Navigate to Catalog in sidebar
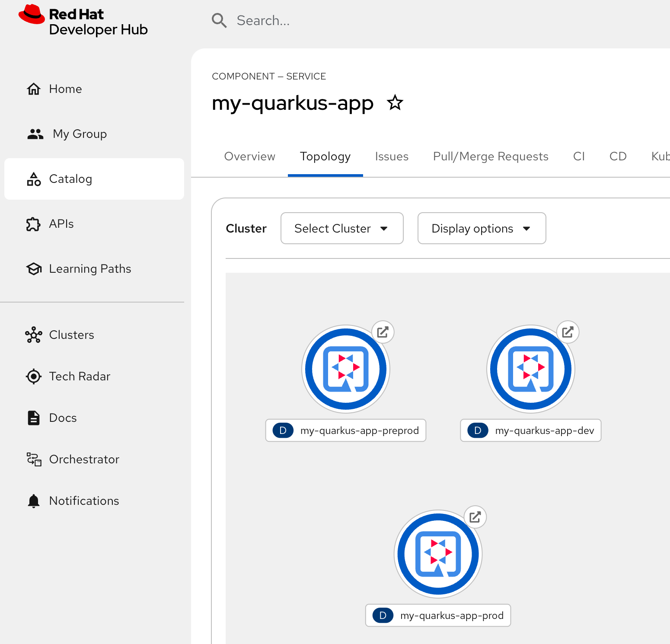The image size is (670, 644). pyautogui.click(x=71, y=179)
